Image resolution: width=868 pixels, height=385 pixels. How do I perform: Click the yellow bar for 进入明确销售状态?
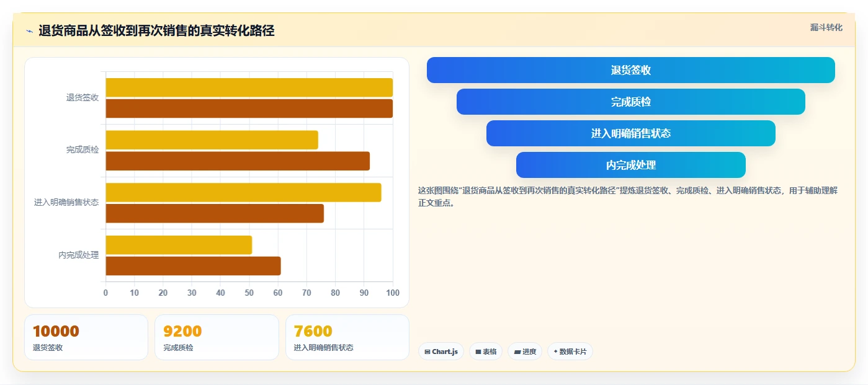(x=243, y=192)
